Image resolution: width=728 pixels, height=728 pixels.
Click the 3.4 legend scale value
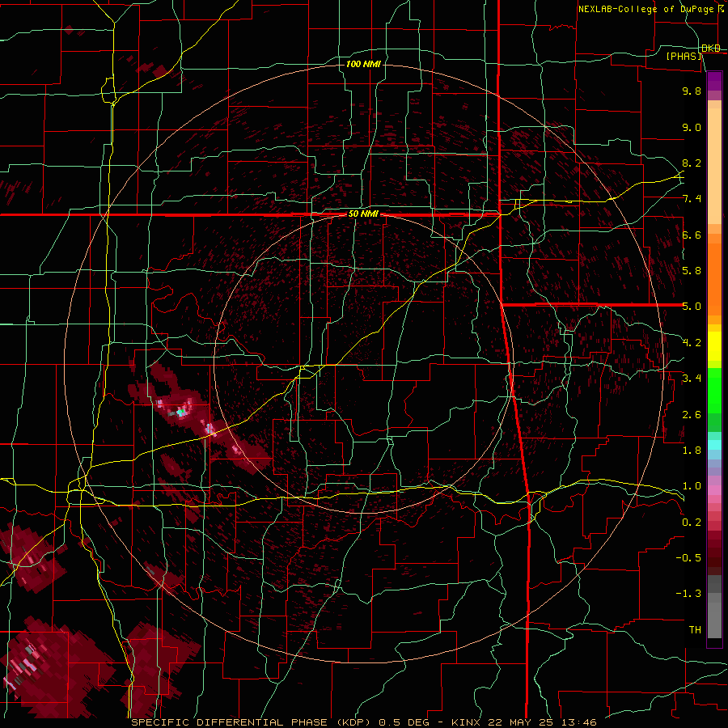point(692,379)
